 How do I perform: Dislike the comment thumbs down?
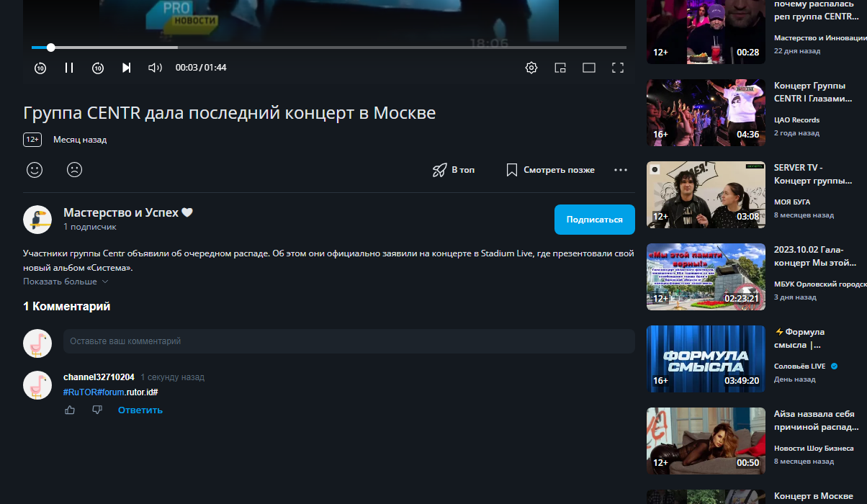tap(97, 410)
